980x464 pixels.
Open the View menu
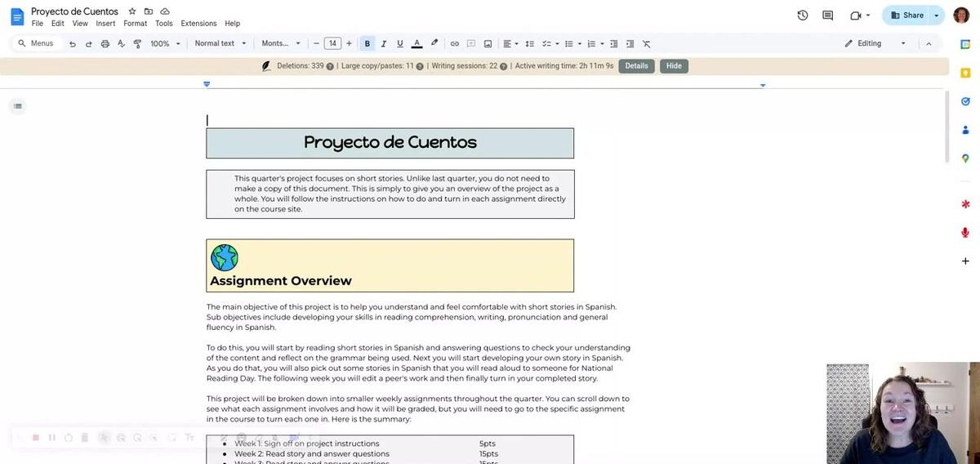80,24
